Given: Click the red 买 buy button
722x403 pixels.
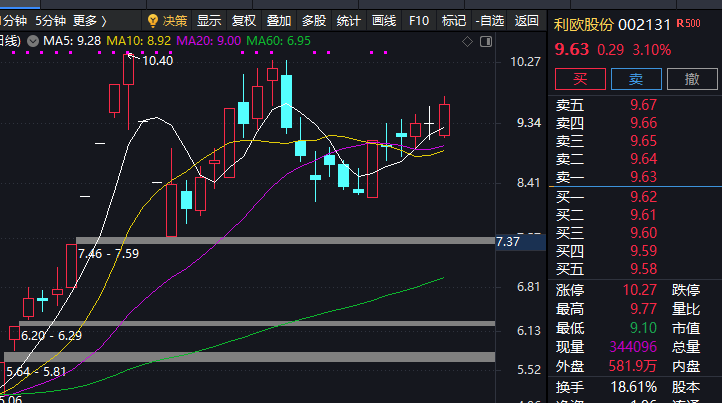Looking at the screenshot, I should [580, 79].
